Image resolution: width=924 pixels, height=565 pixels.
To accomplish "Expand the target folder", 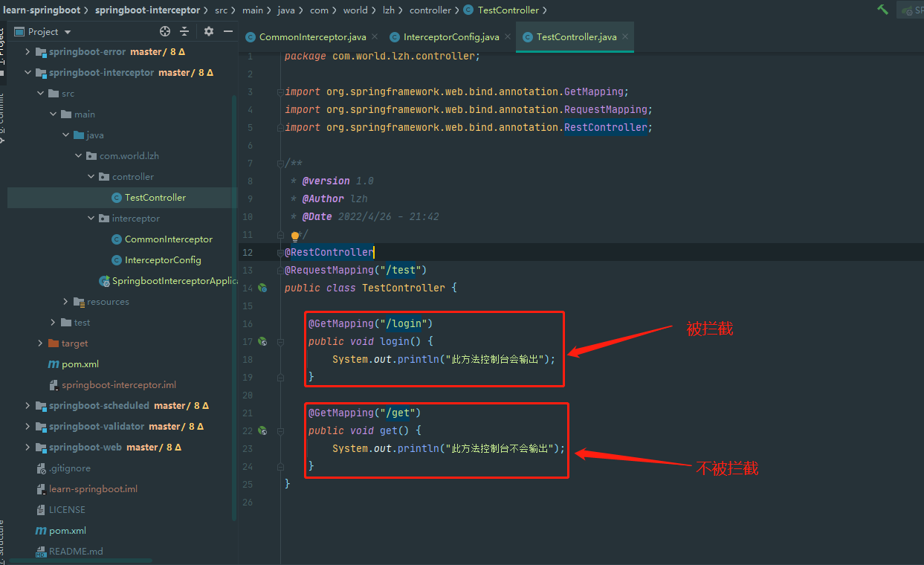I will (40, 343).
